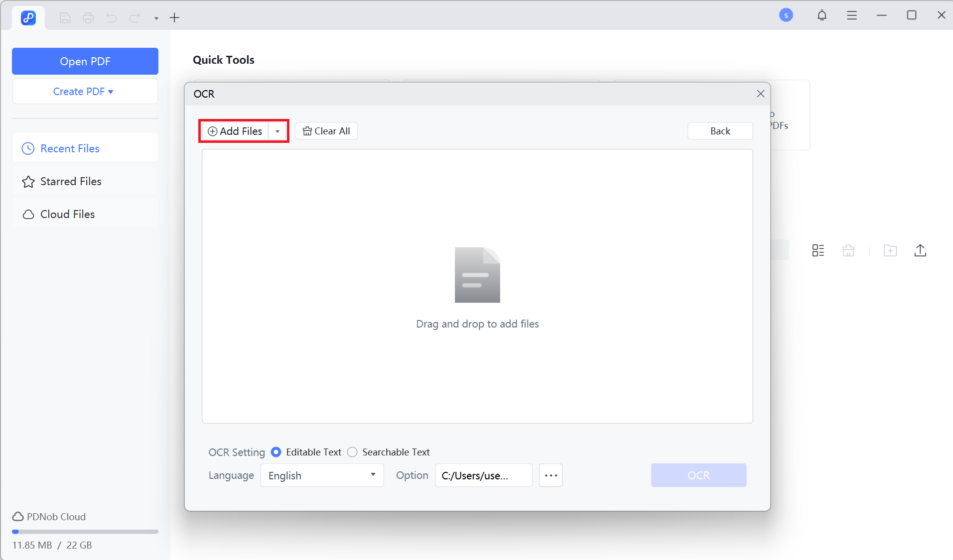953x560 pixels.
Task: Click the add folder icon
Action: (x=890, y=250)
